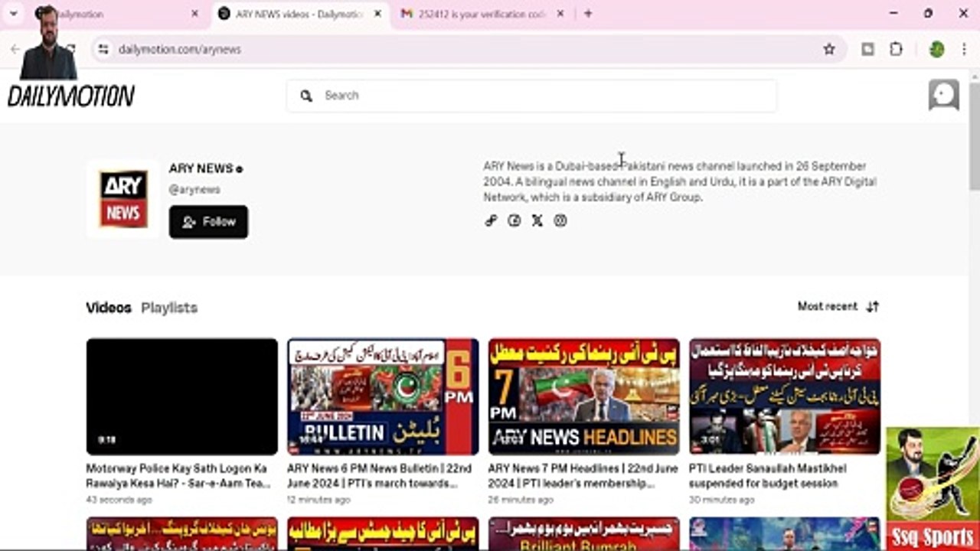The height and width of the screenshot is (551, 980).
Task: Click the browser back arrow
Action: pos(15,49)
